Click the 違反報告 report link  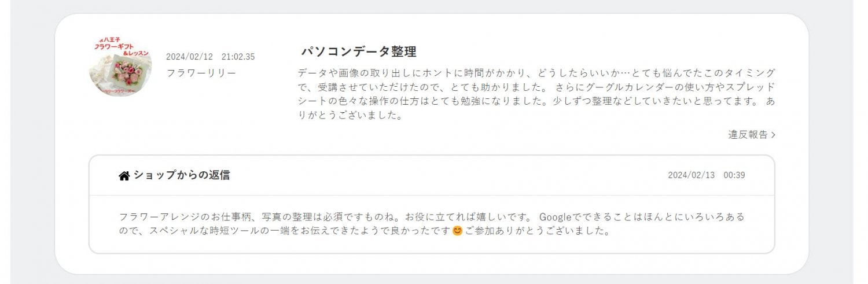pyautogui.click(x=748, y=135)
